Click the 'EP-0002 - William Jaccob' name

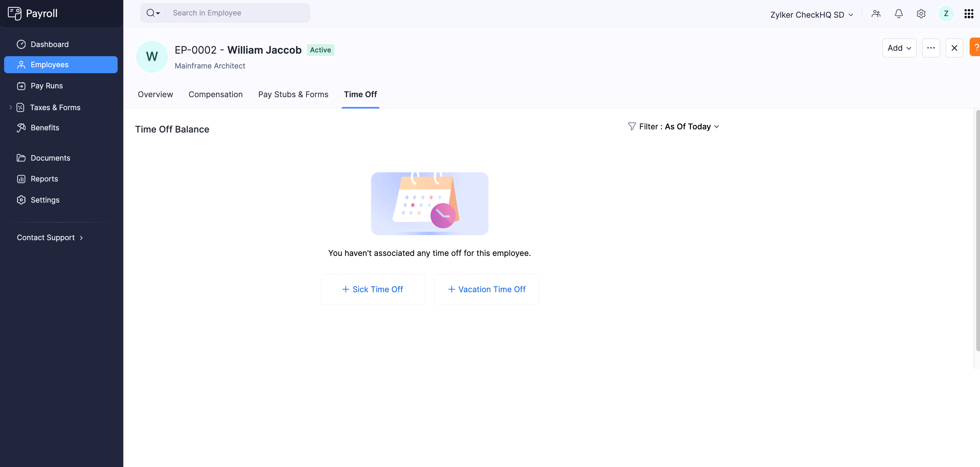pyautogui.click(x=238, y=50)
